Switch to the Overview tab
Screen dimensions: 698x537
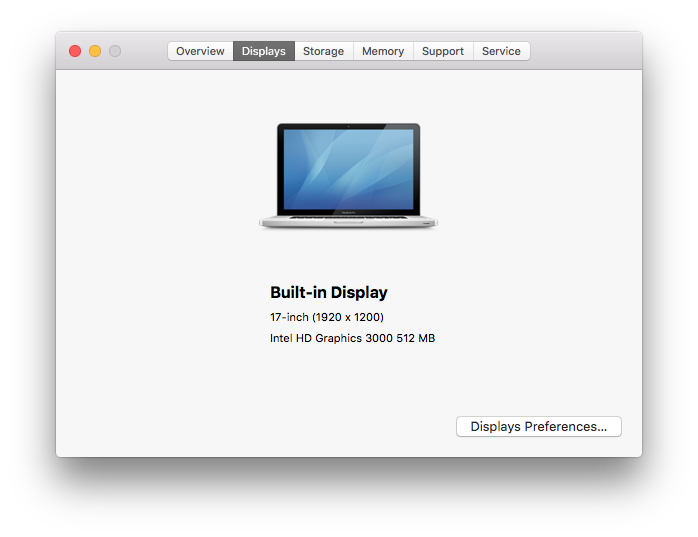(x=200, y=51)
